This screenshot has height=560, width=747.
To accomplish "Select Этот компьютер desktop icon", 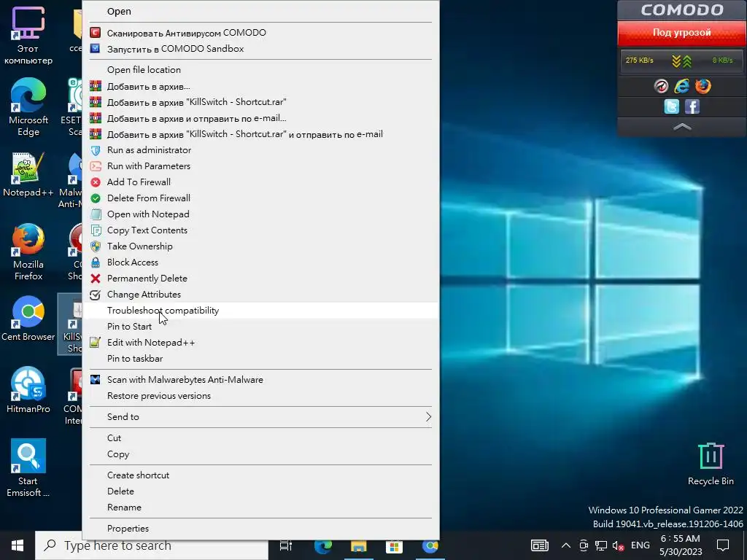I will click(28, 36).
